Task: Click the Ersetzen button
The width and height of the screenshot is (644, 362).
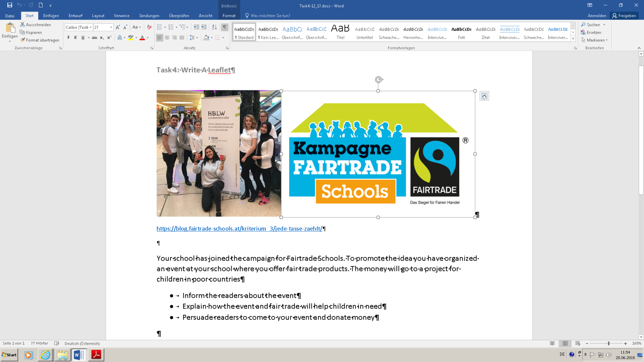Action: [591, 32]
